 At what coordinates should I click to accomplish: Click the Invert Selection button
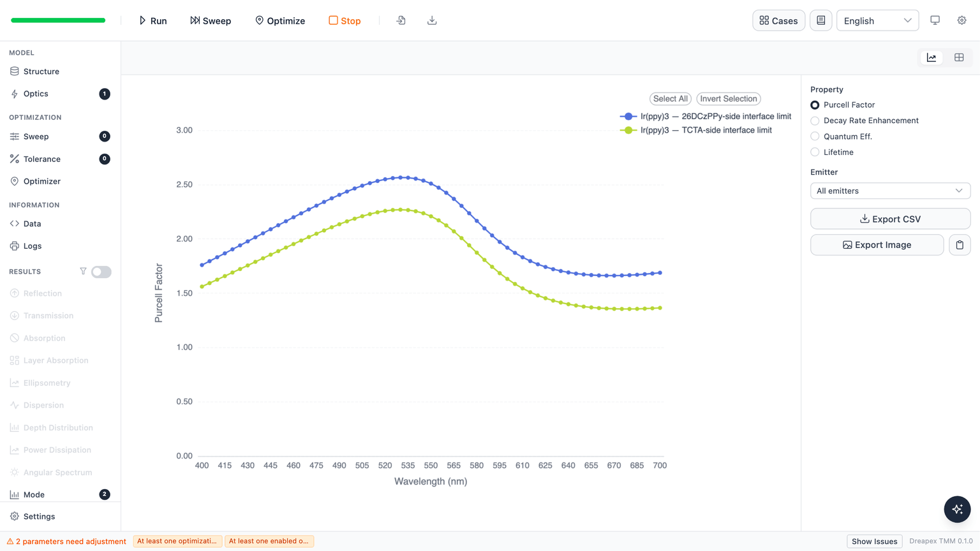point(729,99)
